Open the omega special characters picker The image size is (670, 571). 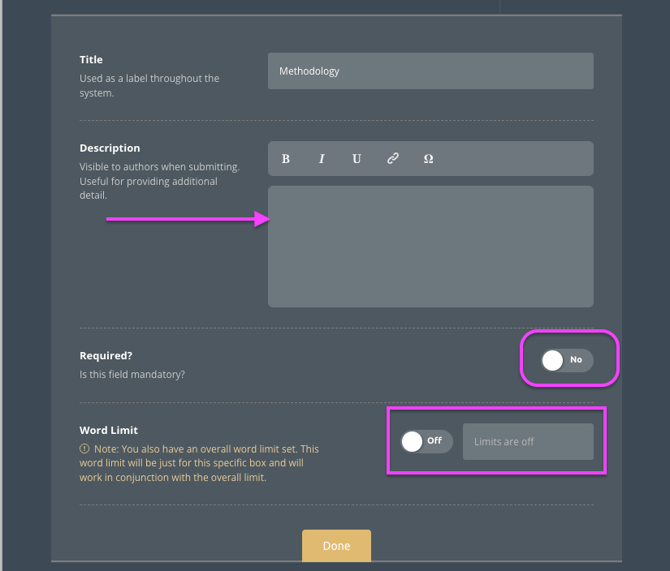428,159
